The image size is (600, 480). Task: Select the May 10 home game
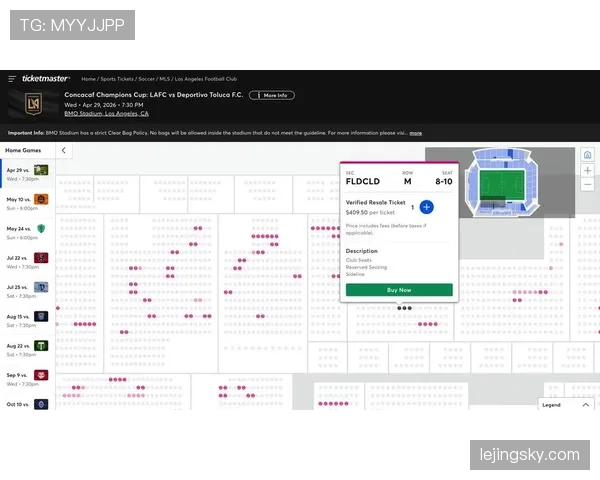click(28, 203)
